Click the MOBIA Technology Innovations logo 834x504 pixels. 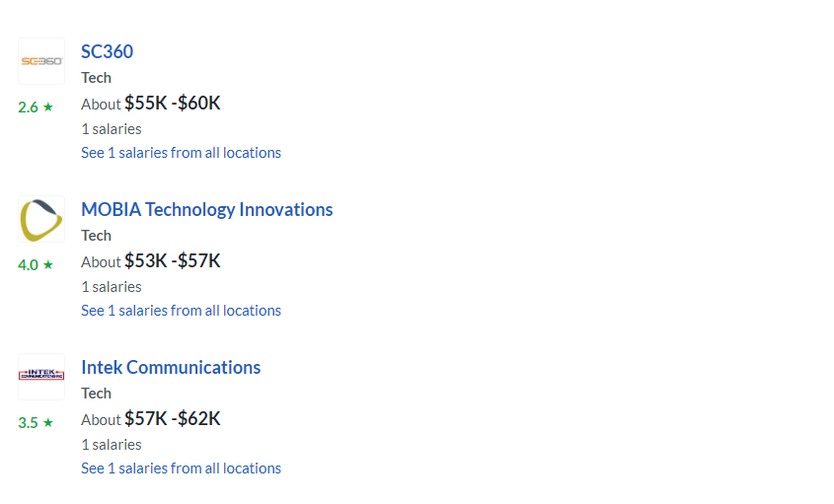(41, 219)
